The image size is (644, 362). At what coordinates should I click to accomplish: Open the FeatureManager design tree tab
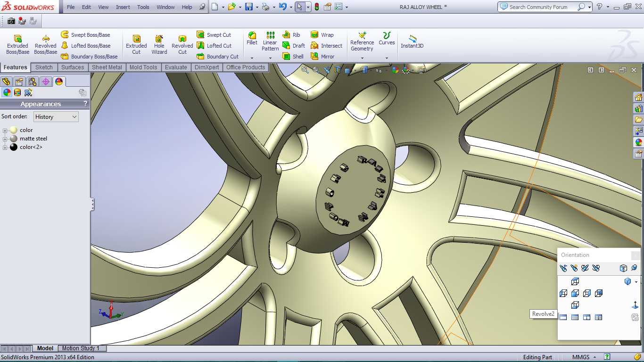tap(6, 82)
